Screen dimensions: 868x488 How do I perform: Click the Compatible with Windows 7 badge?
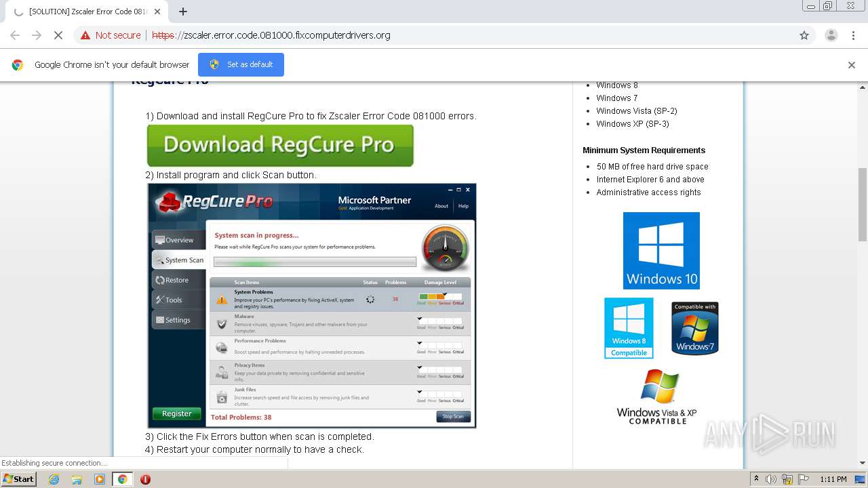pyautogui.click(x=695, y=328)
